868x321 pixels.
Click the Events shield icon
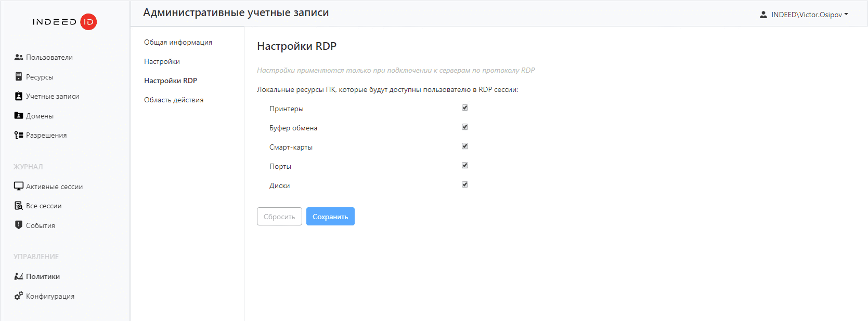coord(19,225)
